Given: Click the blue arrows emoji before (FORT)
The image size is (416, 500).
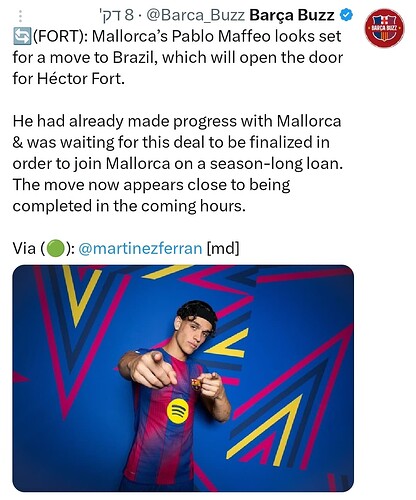Looking at the screenshot, I should coord(22,36).
